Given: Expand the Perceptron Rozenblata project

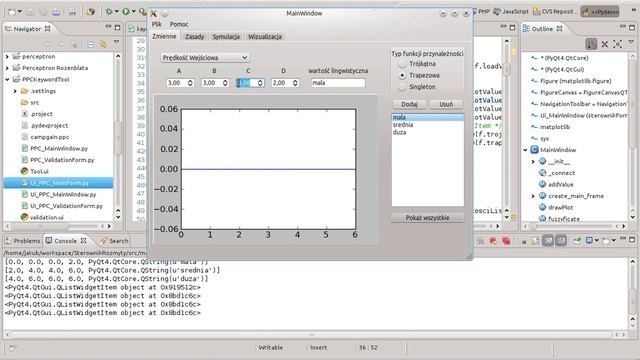Looking at the screenshot, I should pyautogui.click(x=7, y=68).
